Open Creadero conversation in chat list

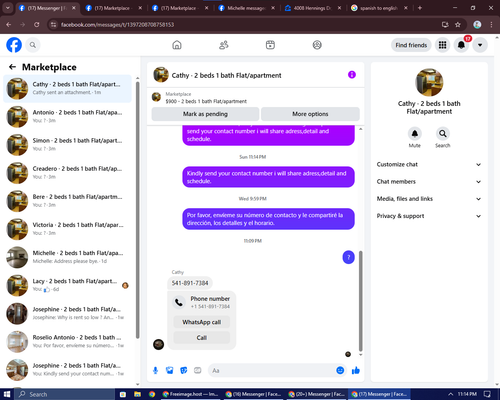(67, 173)
